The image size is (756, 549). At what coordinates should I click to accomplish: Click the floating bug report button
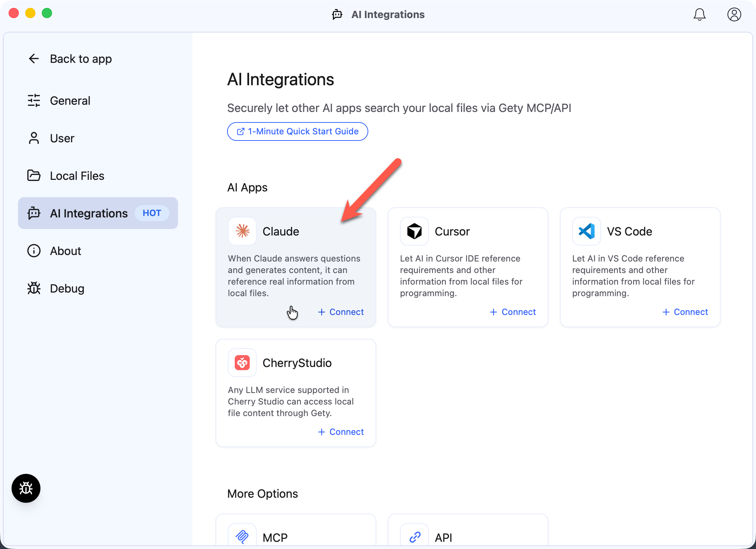(26, 488)
